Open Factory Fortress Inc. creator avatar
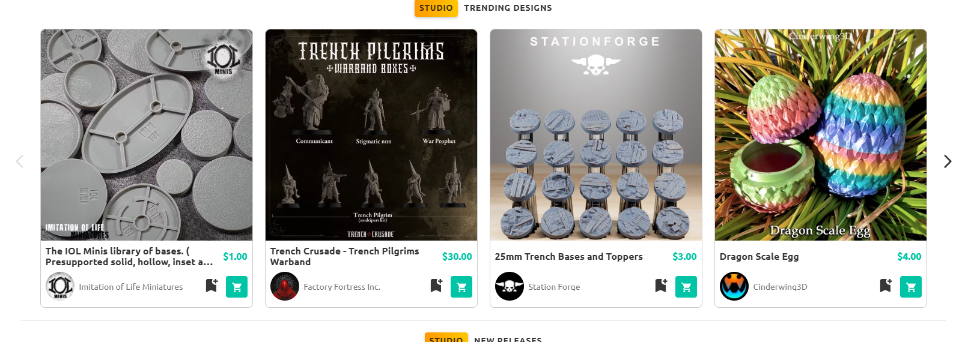 click(x=285, y=286)
